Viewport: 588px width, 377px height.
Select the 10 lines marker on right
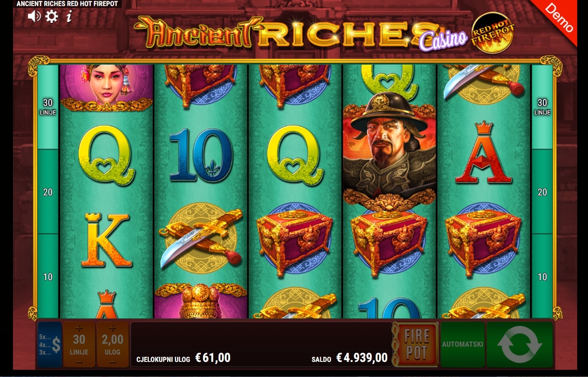click(x=542, y=277)
